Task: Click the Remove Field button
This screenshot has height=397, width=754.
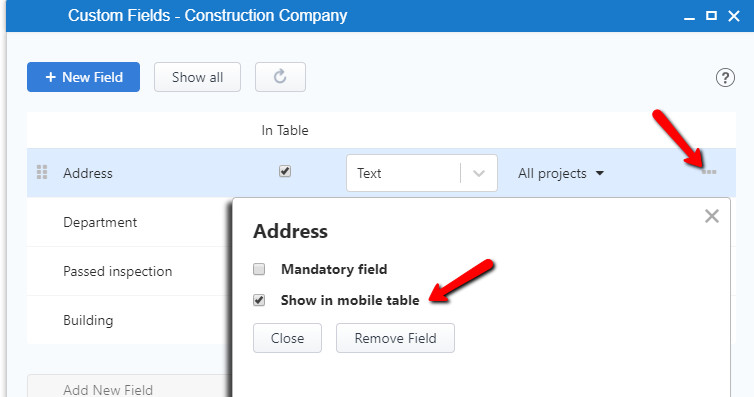Action: click(395, 338)
